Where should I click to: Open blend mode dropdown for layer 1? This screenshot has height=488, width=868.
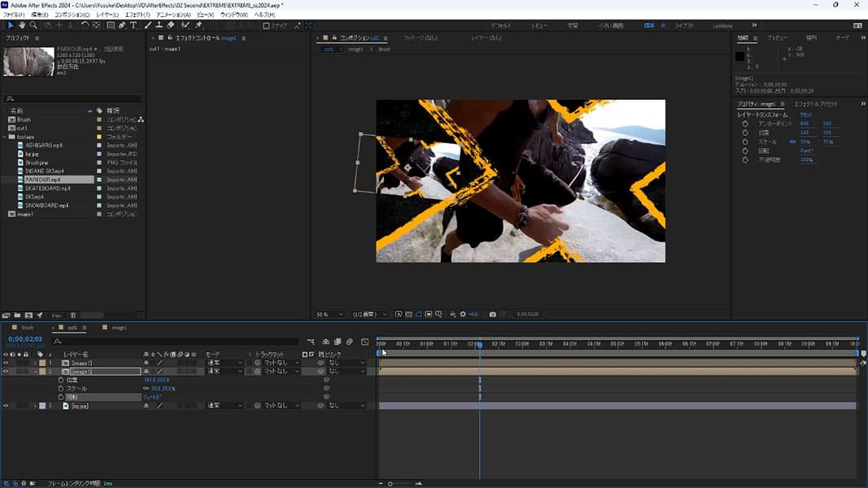224,363
